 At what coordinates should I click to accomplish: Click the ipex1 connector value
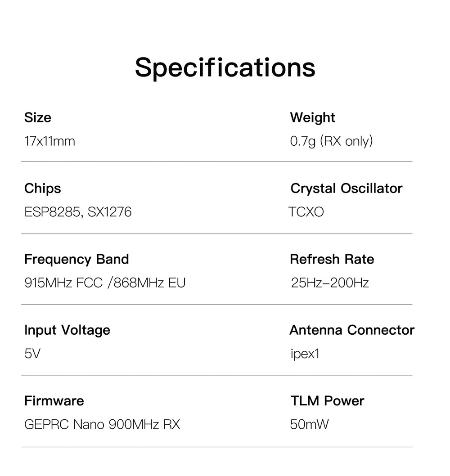click(305, 354)
